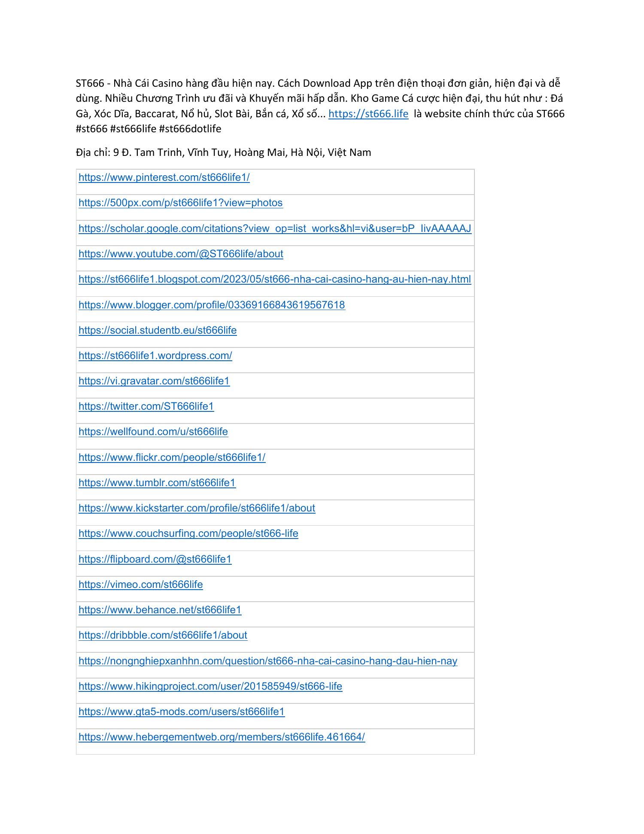This screenshot has width=644, height=834.
Task: Visit the Flickr people link
Action: (x=172, y=457)
